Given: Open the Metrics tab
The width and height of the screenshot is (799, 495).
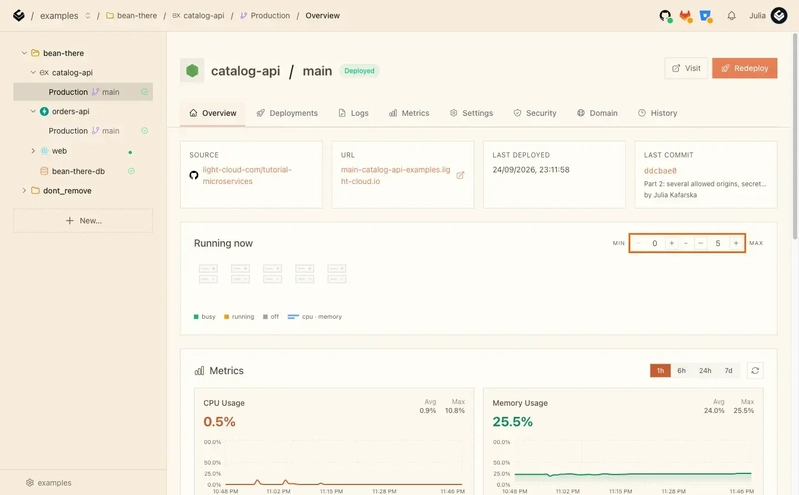Looking at the screenshot, I should click(x=409, y=113).
